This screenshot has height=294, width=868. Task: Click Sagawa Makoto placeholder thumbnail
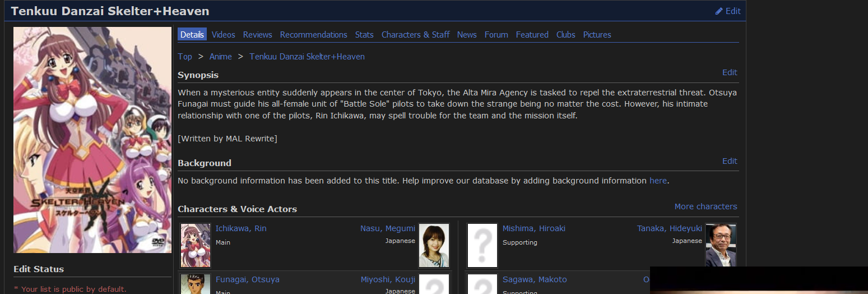click(x=482, y=284)
